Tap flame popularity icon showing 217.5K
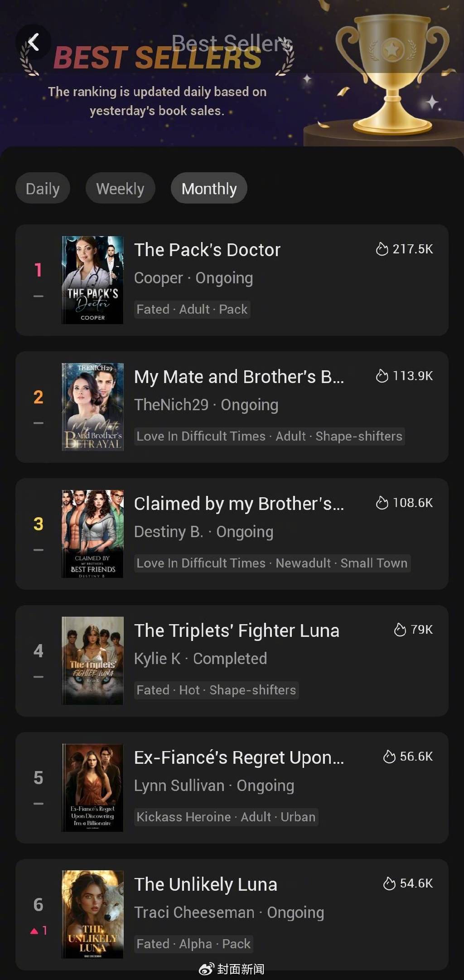Image resolution: width=464 pixels, height=980 pixels. click(x=382, y=249)
